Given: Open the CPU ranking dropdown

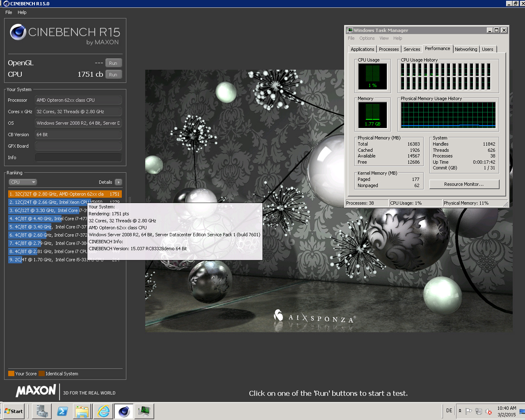Looking at the screenshot, I should coord(23,182).
